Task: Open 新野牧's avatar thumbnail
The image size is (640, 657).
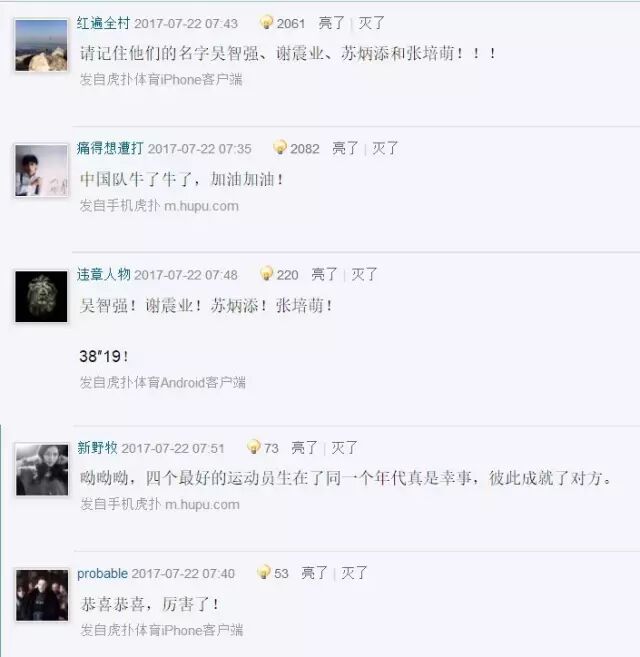Action: [42, 470]
